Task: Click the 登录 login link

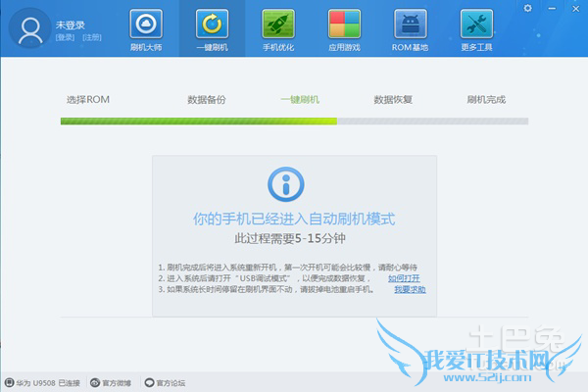Action: coord(65,37)
